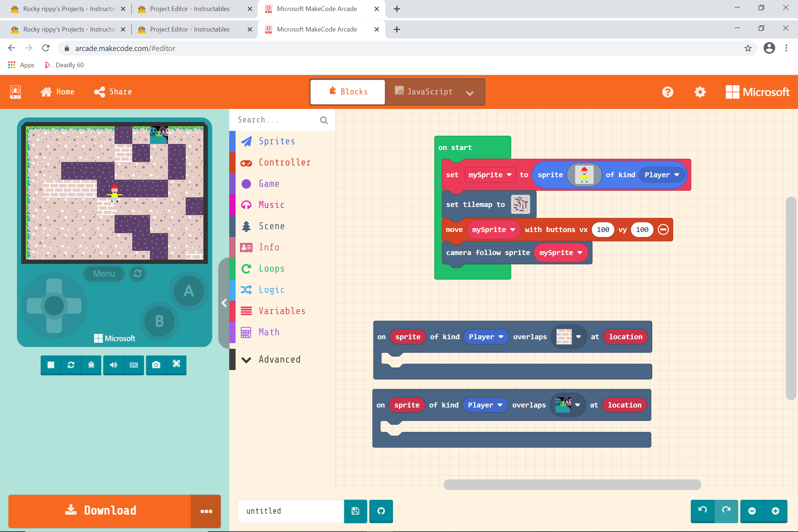
Task: Toggle fullscreen mode for the simulator
Action: point(176,365)
